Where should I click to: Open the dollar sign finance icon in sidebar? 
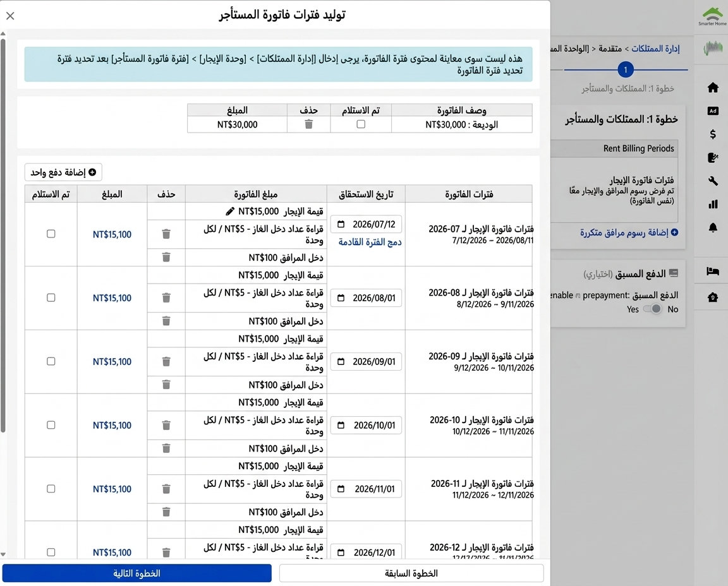pyautogui.click(x=713, y=134)
